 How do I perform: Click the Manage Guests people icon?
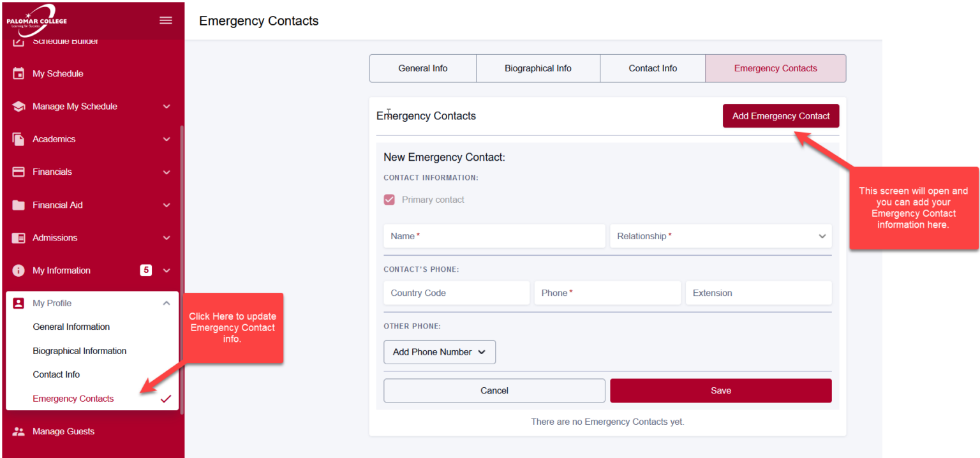[x=19, y=431]
